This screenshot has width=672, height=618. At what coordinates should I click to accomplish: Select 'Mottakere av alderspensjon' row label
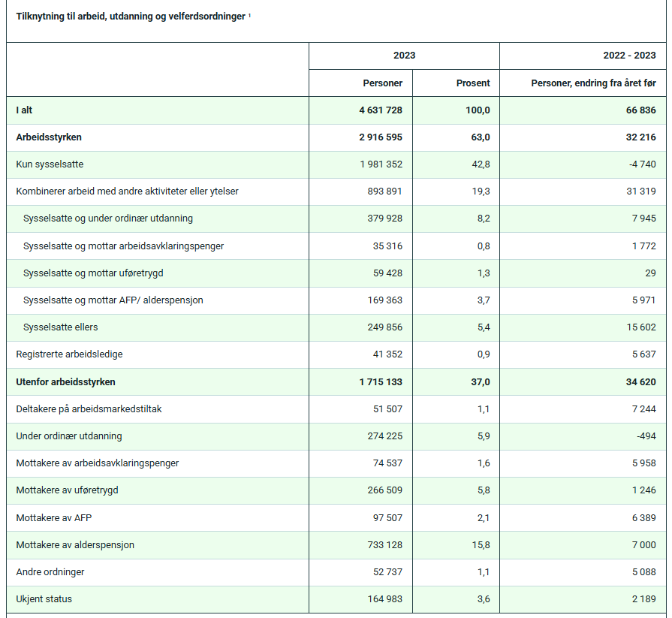click(x=75, y=544)
